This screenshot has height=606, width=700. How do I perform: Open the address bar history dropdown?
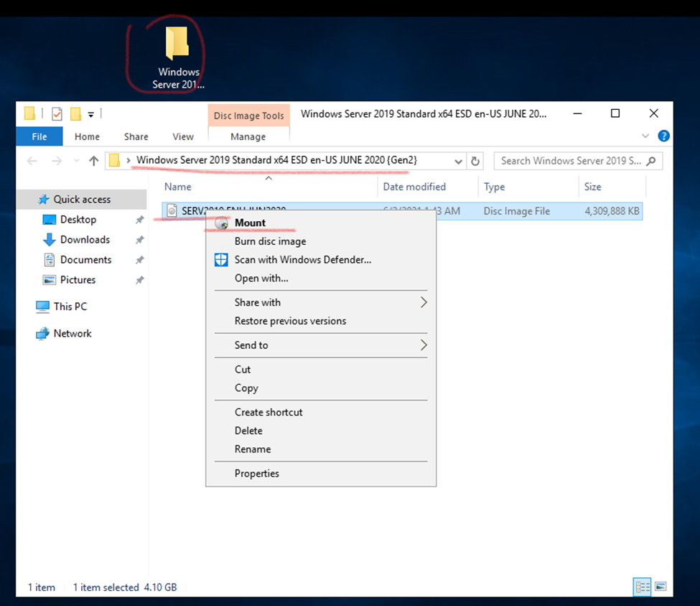coord(457,161)
